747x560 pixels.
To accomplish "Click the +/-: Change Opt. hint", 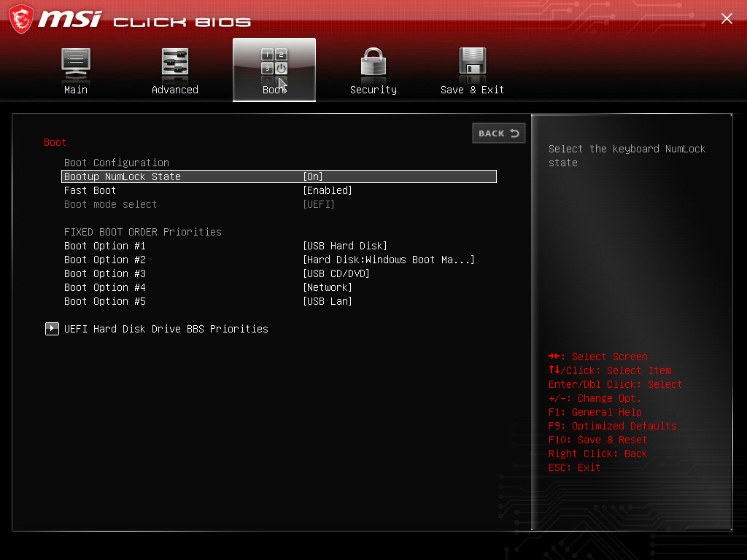I will (595, 398).
